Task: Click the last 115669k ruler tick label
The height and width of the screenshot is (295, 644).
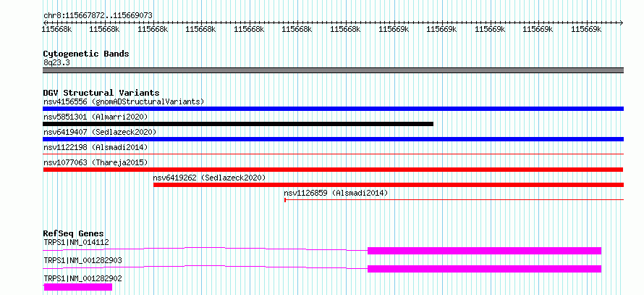Action: (x=586, y=29)
